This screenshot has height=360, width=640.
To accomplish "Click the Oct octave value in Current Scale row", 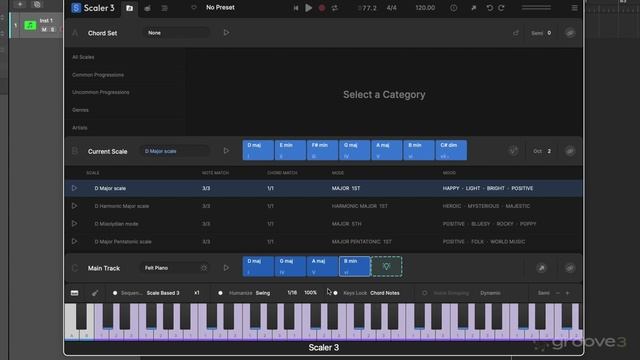I will [549, 151].
